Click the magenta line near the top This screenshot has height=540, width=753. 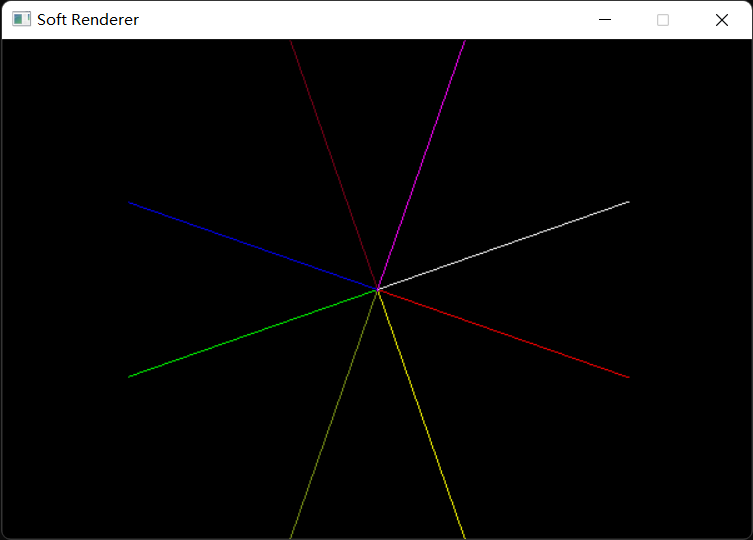coord(422,165)
